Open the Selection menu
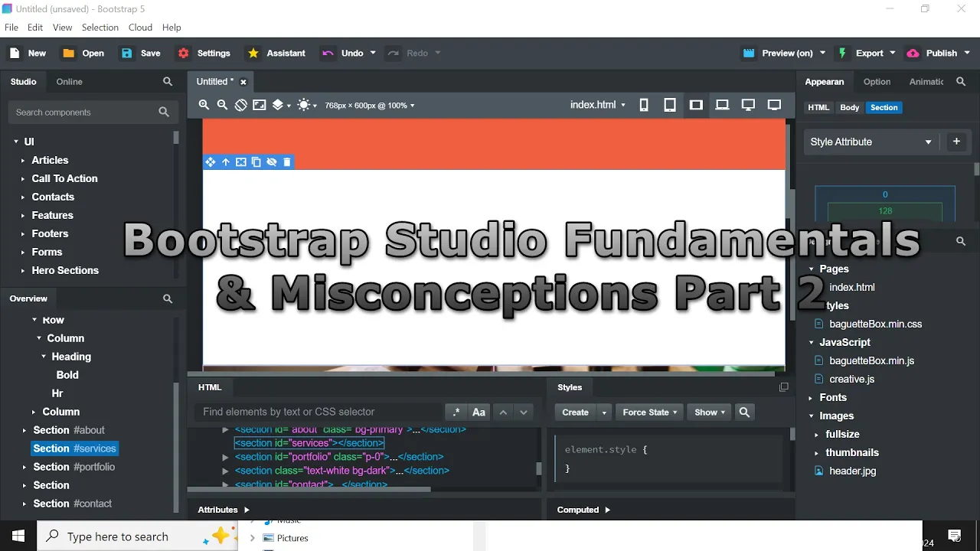This screenshot has width=980, height=551. pos(100,28)
